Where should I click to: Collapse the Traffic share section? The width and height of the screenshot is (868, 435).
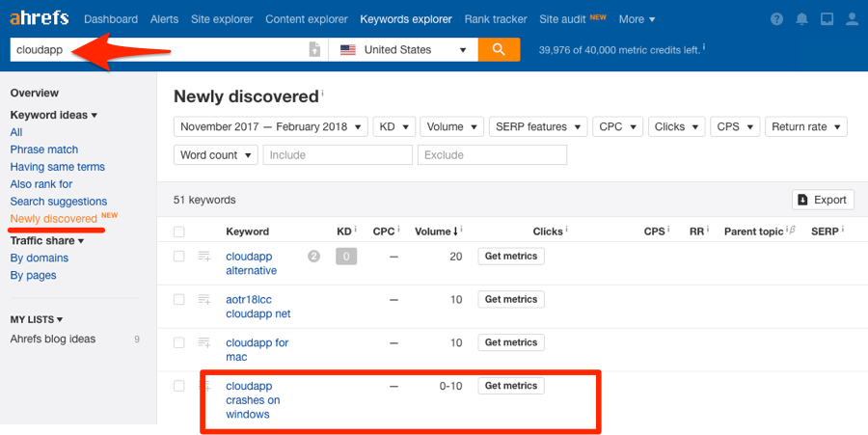point(47,241)
